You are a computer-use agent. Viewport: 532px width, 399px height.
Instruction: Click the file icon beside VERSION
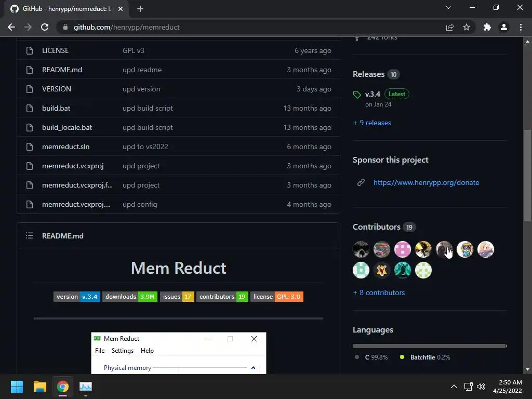tap(30, 89)
